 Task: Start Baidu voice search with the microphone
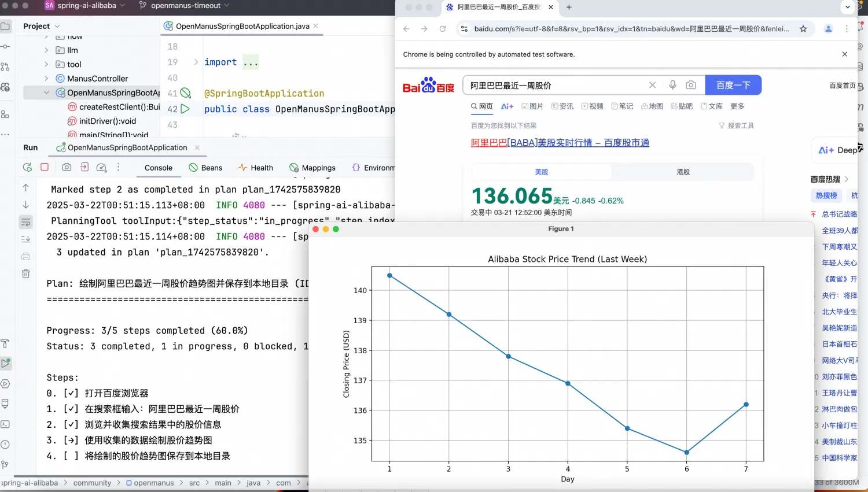(672, 85)
